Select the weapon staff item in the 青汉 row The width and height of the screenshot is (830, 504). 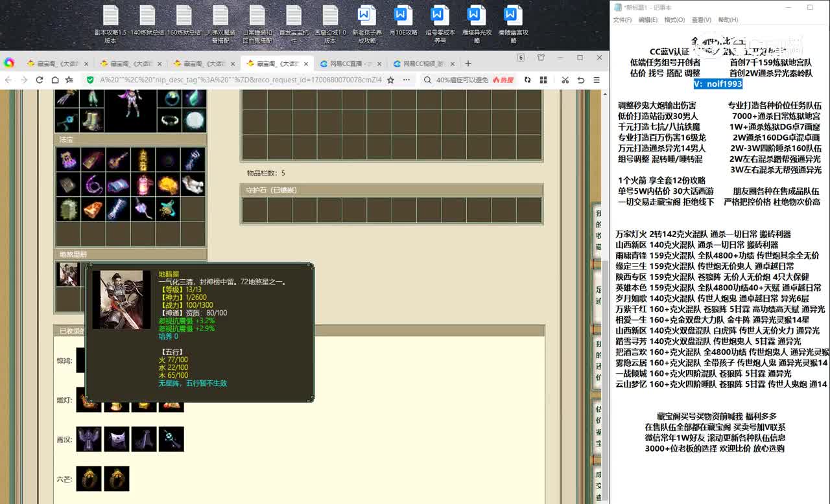tap(171, 439)
